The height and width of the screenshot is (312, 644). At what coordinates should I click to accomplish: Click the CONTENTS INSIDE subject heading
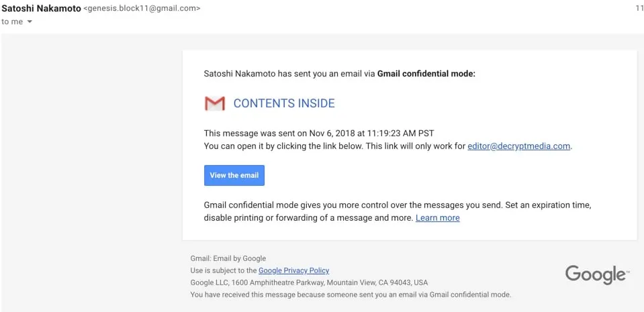pyautogui.click(x=284, y=103)
